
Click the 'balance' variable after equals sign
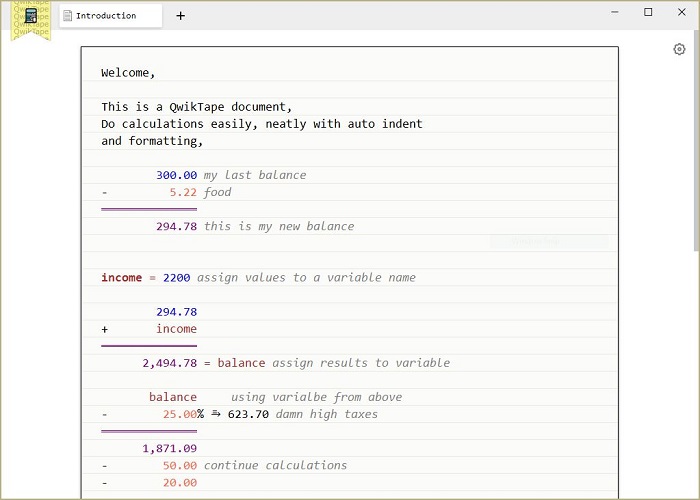click(241, 363)
